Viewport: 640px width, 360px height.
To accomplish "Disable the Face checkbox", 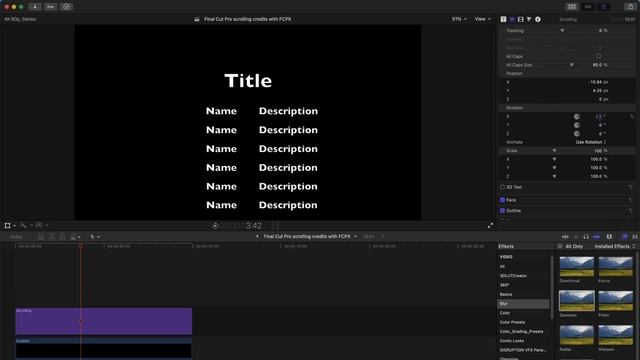I will pos(502,200).
